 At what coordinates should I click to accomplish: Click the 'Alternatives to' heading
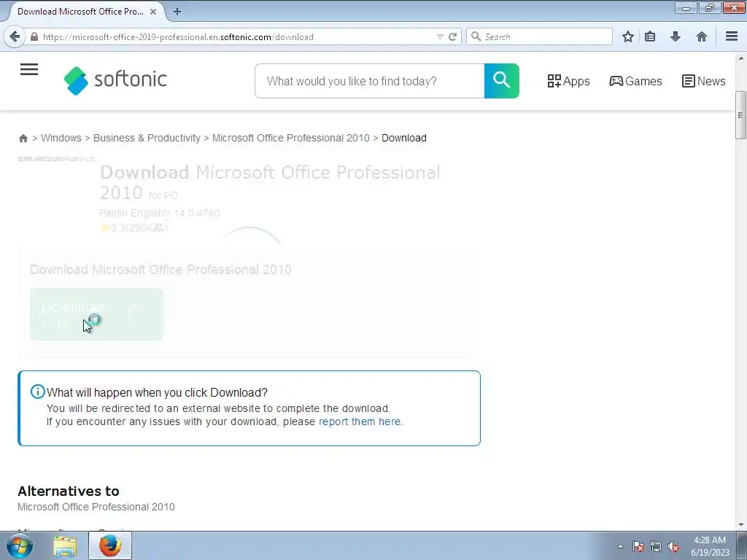tap(69, 491)
